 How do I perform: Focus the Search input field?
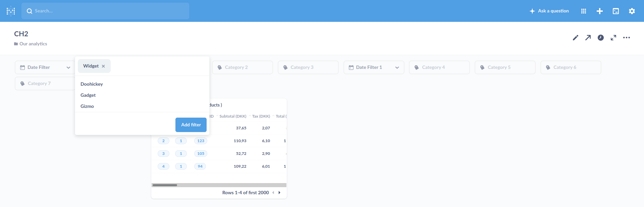click(105, 11)
